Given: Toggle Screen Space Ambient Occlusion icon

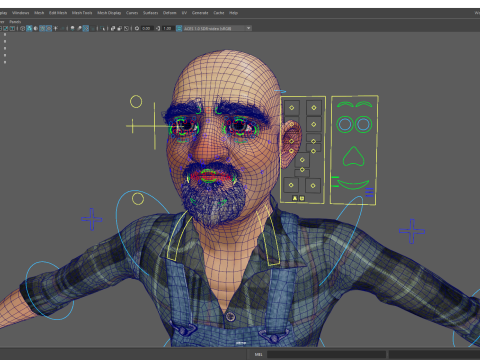Looking at the screenshot, I should click(x=72, y=28).
